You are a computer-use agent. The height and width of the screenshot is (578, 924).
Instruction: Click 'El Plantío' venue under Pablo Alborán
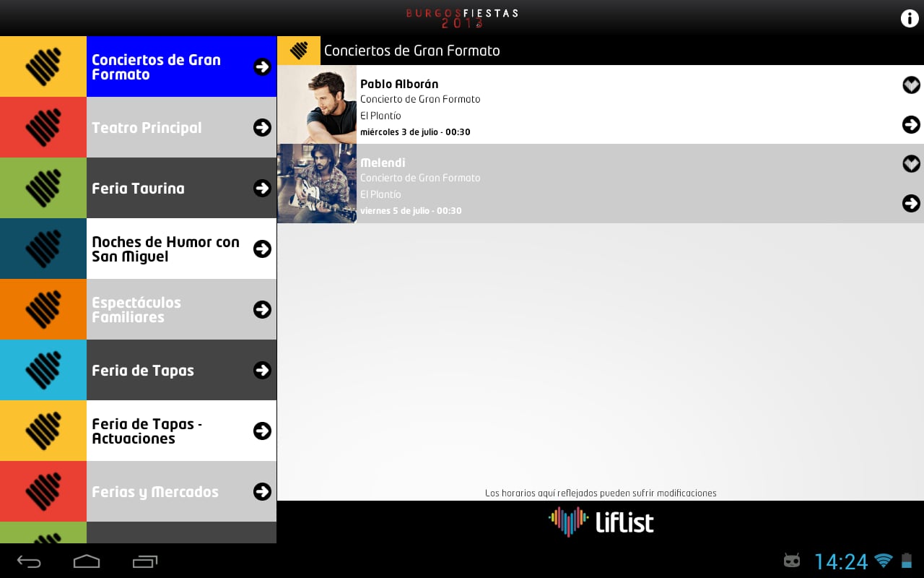[380, 116]
